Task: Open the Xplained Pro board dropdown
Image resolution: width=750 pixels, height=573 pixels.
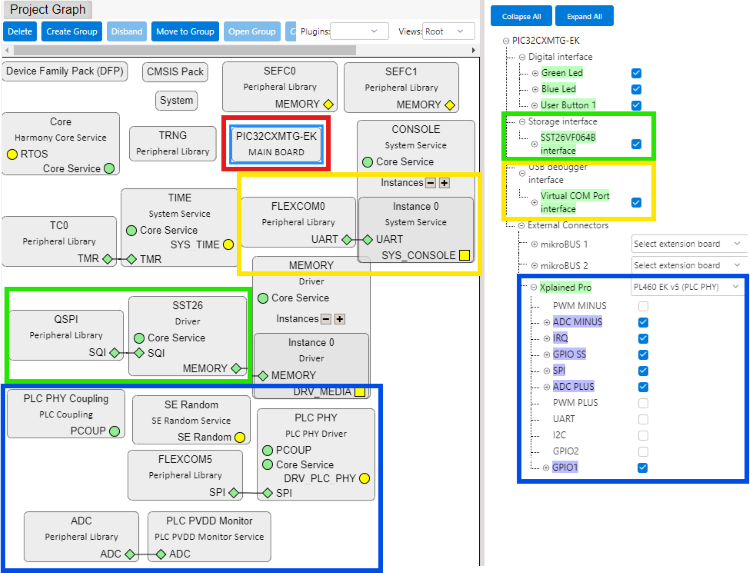Action: point(688,287)
